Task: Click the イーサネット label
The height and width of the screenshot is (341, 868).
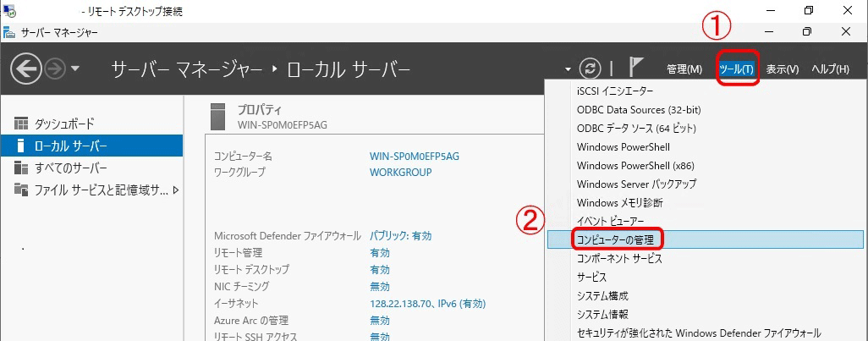Action: [236, 304]
